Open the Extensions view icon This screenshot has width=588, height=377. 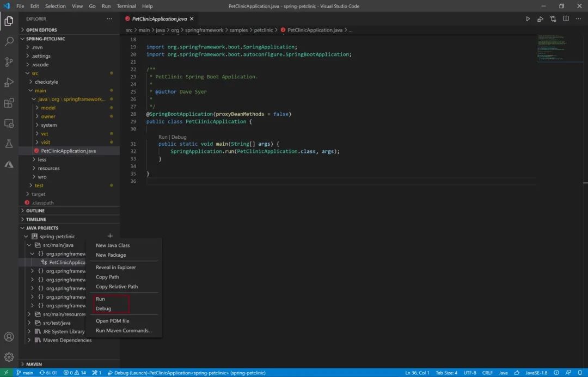[9, 103]
